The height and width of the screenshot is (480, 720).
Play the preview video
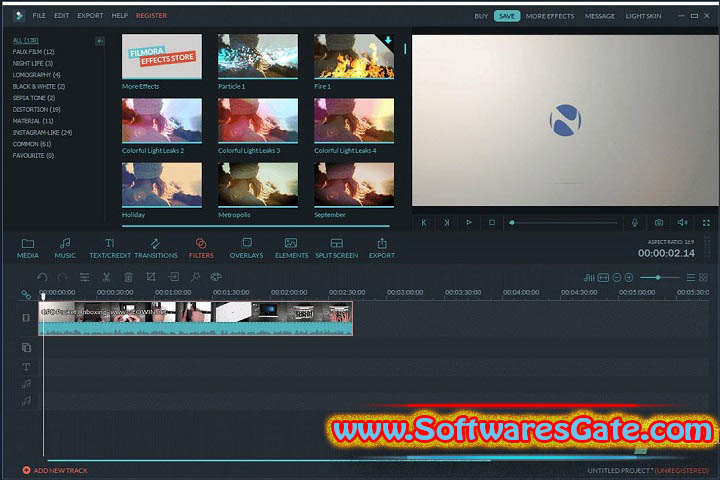469,223
